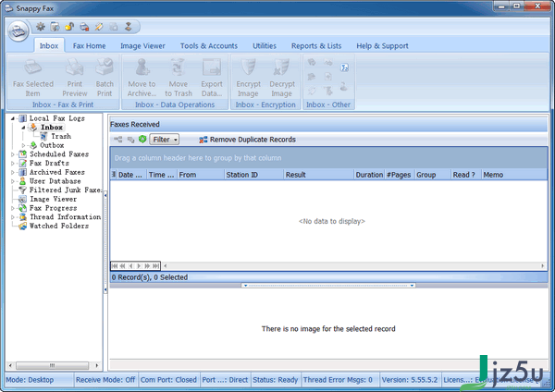The height and width of the screenshot is (392, 555).
Task: Click Move to Archive in the ribbon
Action: (142, 78)
